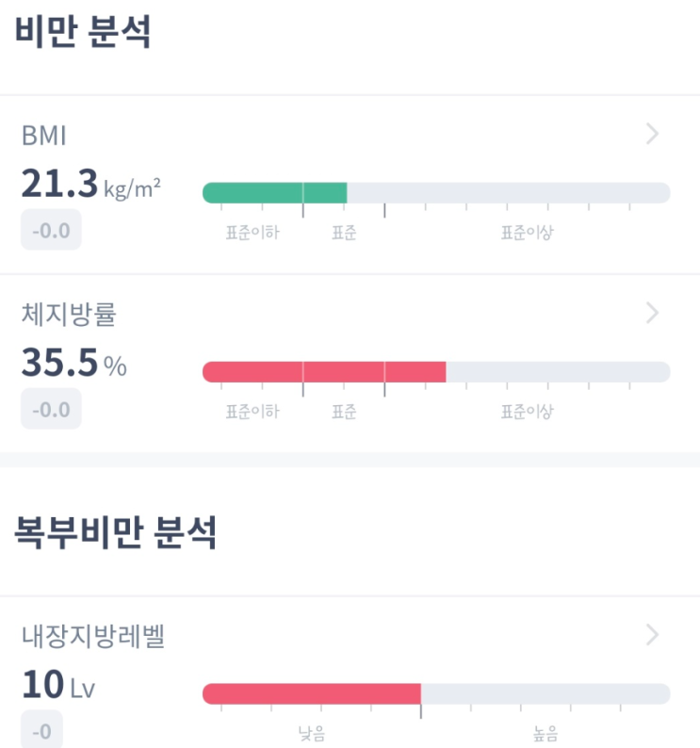Click 높음 label under 내장지방레벨 bar
Image resolution: width=700 pixels, height=748 pixels.
click(545, 734)
